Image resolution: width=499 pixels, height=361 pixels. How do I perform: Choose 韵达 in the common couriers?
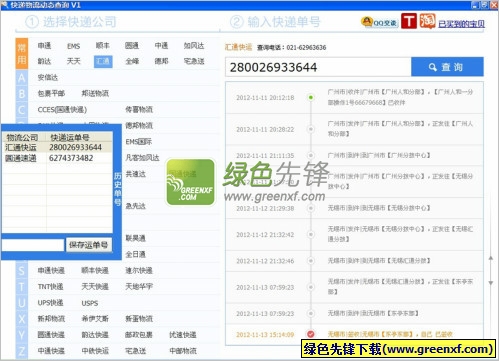tap(44, 61)
